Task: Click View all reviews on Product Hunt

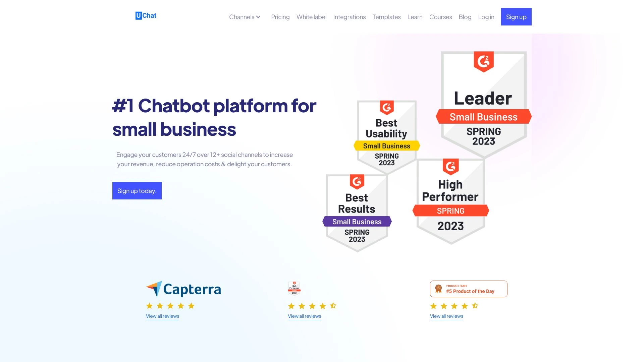Action: (446, 316)
